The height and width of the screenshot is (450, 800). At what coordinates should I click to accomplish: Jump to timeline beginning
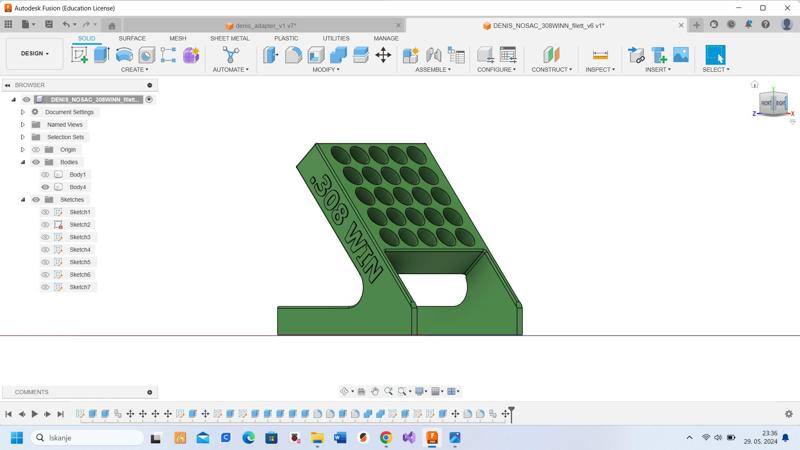pos(8,414)
